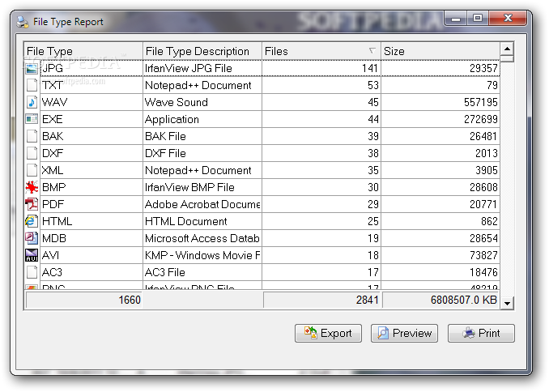This screenshot has width=549, height=392.
Task: Click the total files count 2841
Action: (x=368, y=300)
